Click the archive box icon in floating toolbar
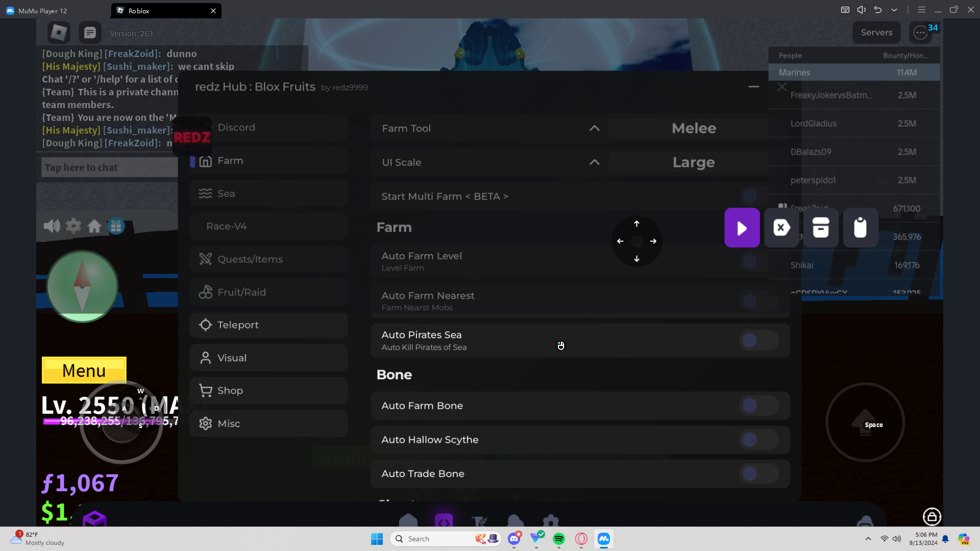 point(821,228)
